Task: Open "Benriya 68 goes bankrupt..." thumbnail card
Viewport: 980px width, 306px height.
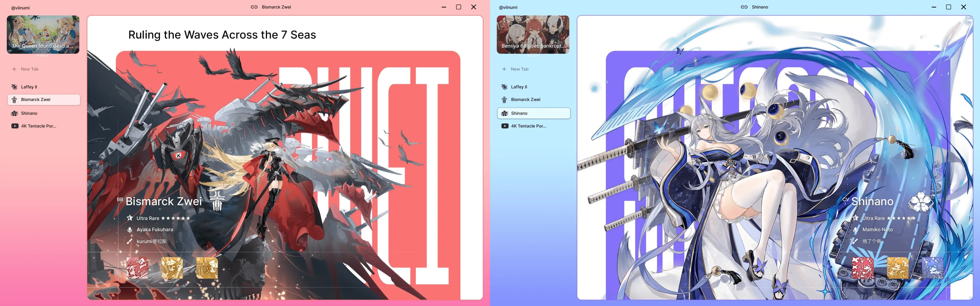Action: pyautogui.click(x=533, y=35)
